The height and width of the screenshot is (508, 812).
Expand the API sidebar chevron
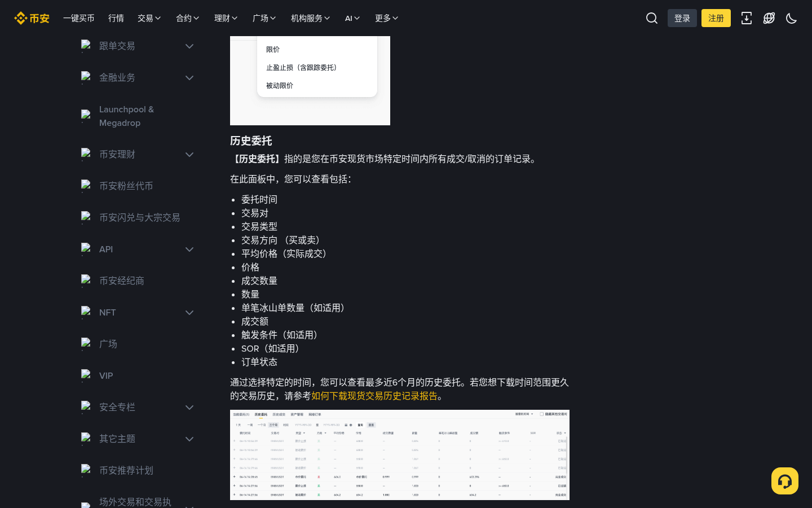coord(189,249)
